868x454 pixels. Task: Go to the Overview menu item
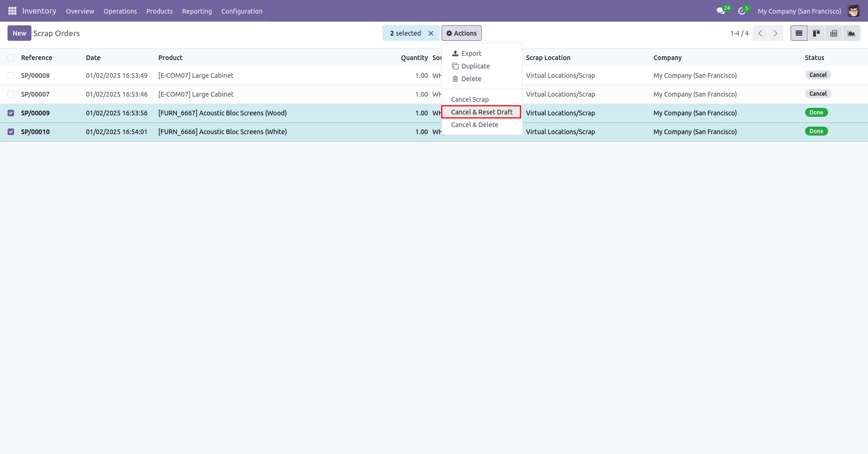[x=80, y=11]
